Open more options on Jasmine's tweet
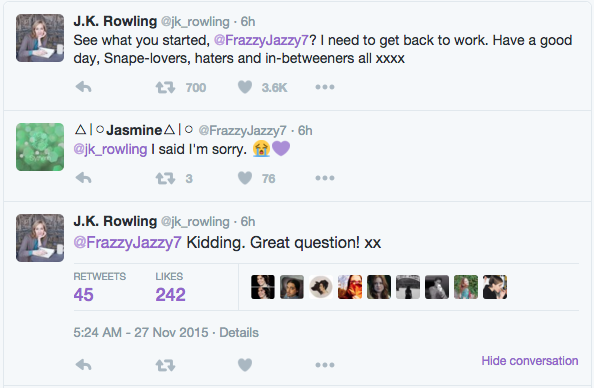Screen dimensions: 594x388 325,178
